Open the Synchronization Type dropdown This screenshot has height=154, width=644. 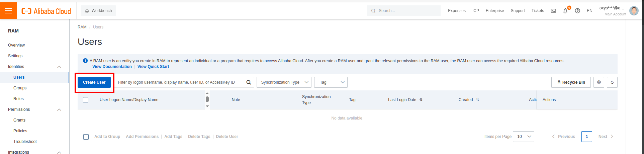pos(284,82)
